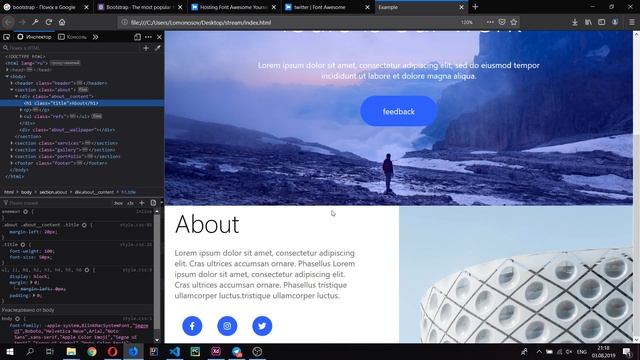Expand section class="portfolio" node
The width and height of the screenshot is (640, 360).
click(12, 156)
